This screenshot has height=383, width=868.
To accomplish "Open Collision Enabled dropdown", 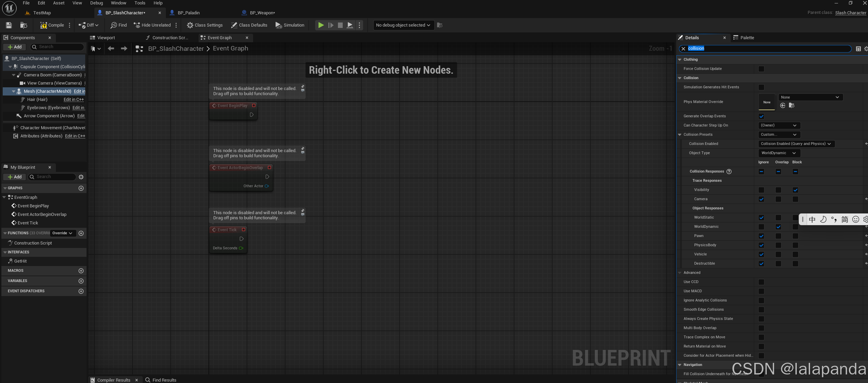I will click(796, 144).
